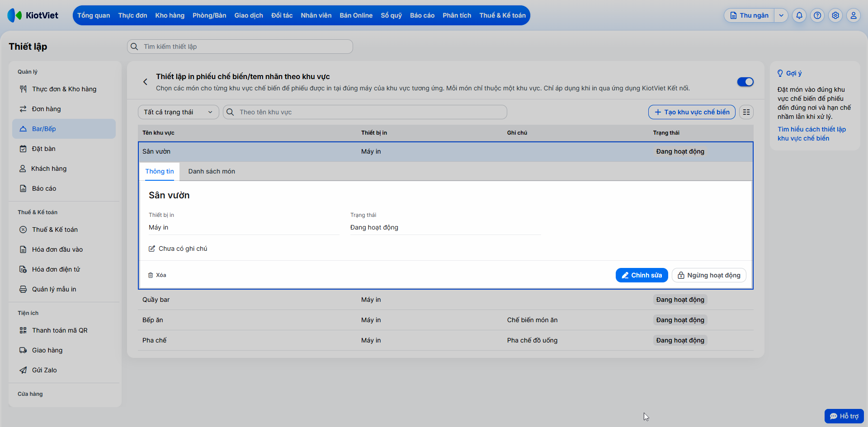Open the user account icon
Viewport: 868px width, 427px height.
coord(854,15)
